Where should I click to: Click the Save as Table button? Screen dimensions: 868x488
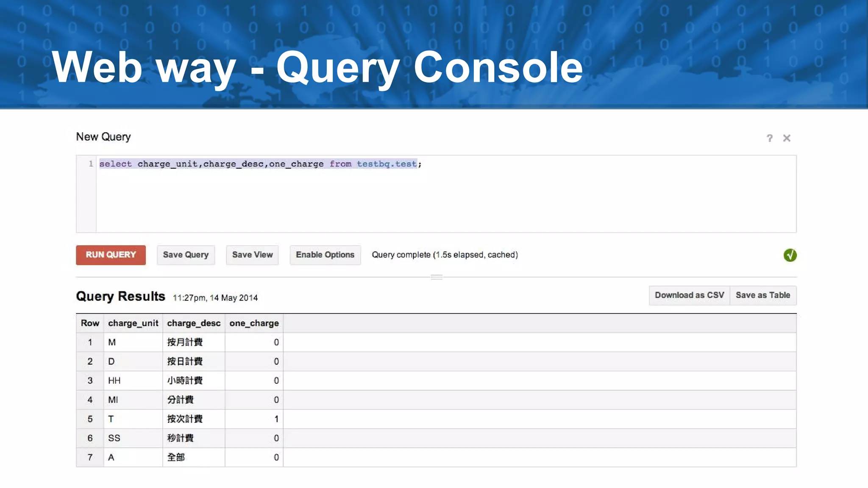point(762,295)
